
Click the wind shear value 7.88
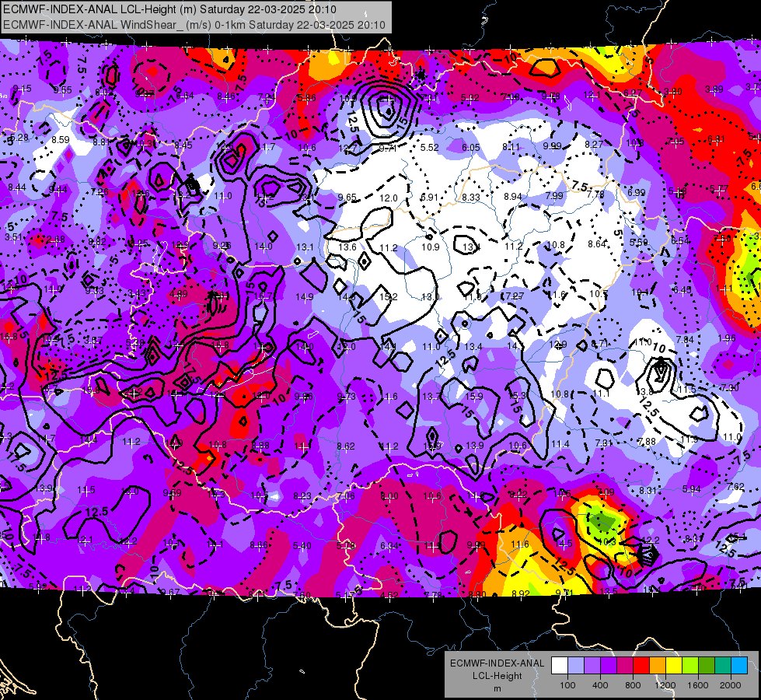point(647,441)
